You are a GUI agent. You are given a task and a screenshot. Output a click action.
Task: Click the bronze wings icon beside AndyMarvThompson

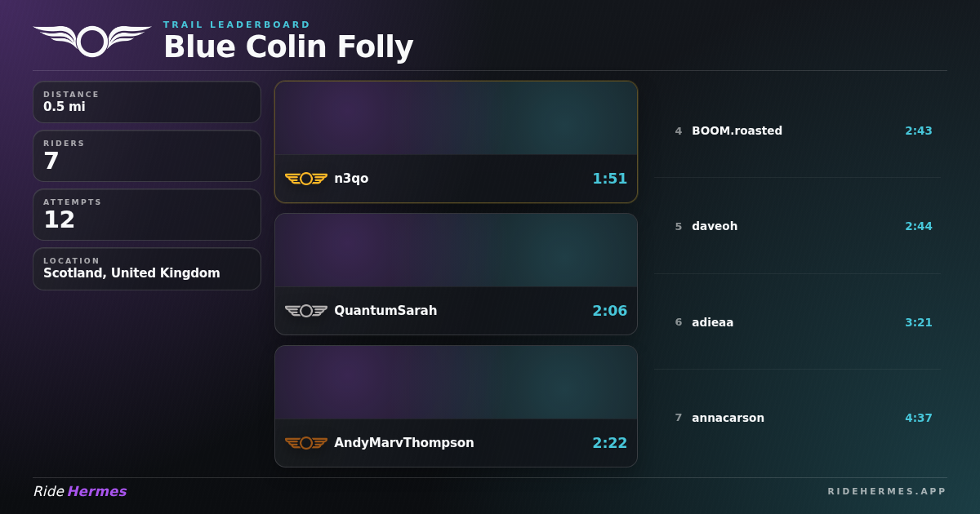click(306, 443)
